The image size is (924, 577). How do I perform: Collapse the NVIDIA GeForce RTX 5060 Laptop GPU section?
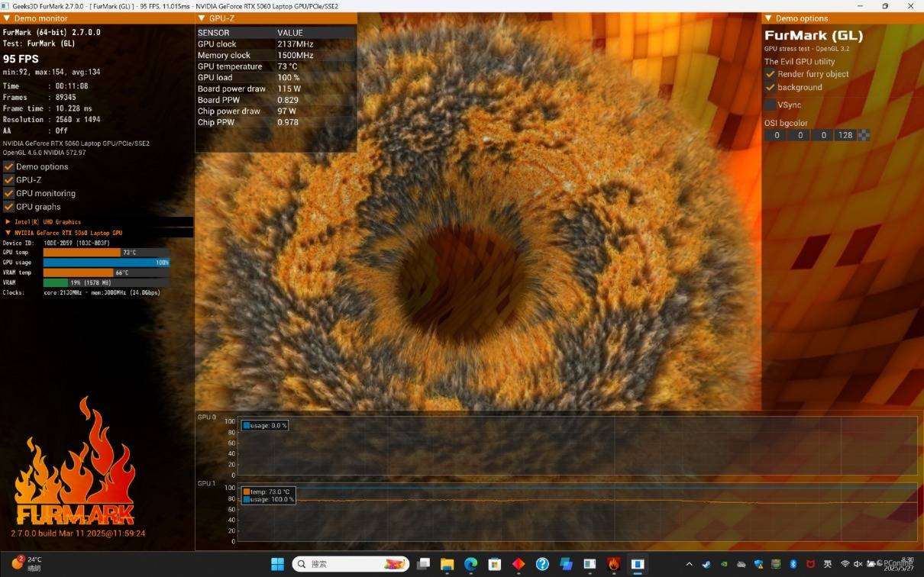[x=8, y=232]
